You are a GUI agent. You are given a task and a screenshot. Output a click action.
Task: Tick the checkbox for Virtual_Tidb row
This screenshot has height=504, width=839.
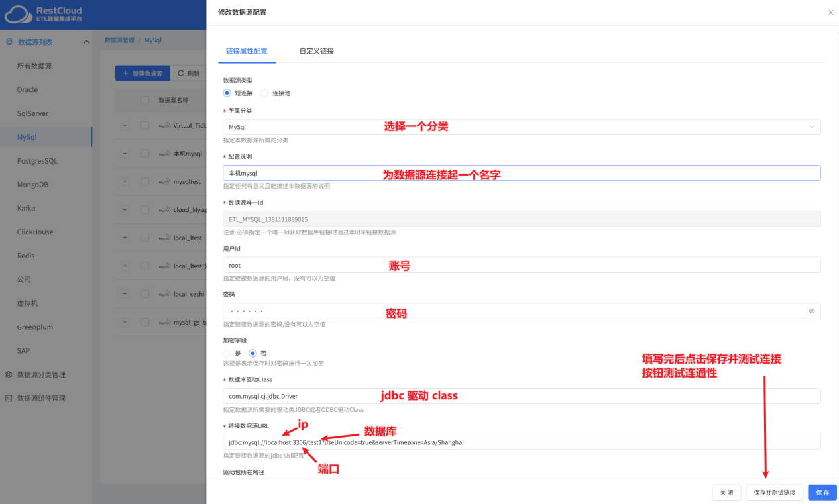(x=144, y=125)
